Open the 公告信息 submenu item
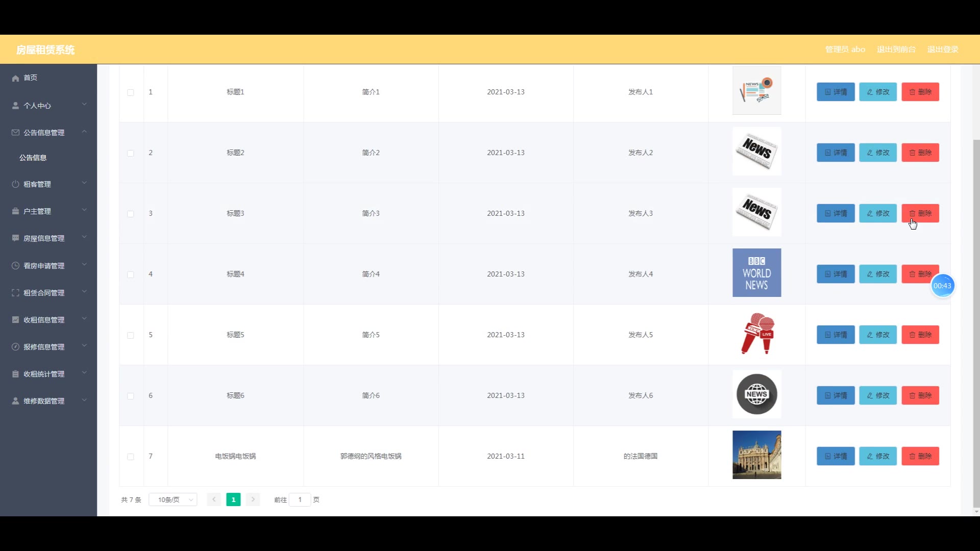The image size is (980, 551). point(33,158)
